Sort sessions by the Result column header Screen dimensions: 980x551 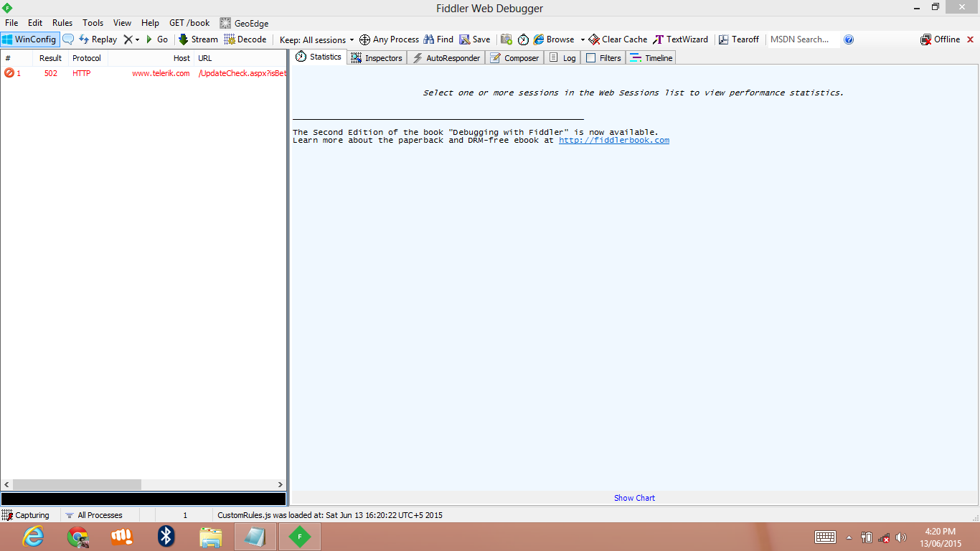[x=50, y=58]
